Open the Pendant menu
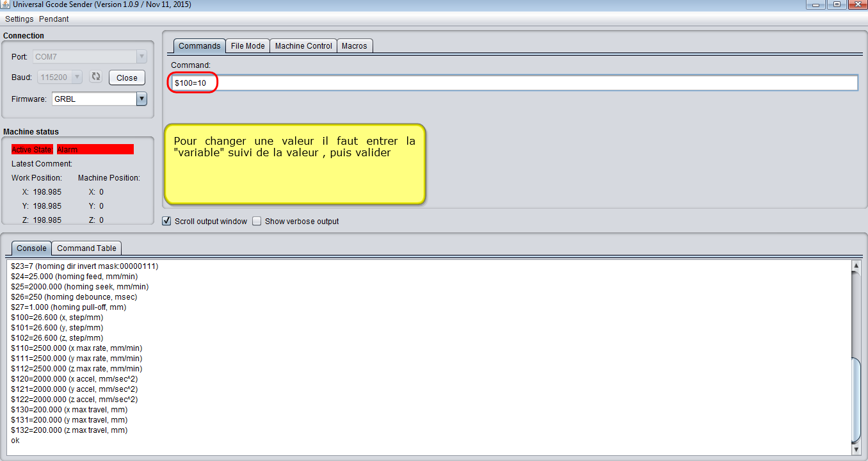 coord(54,19)
